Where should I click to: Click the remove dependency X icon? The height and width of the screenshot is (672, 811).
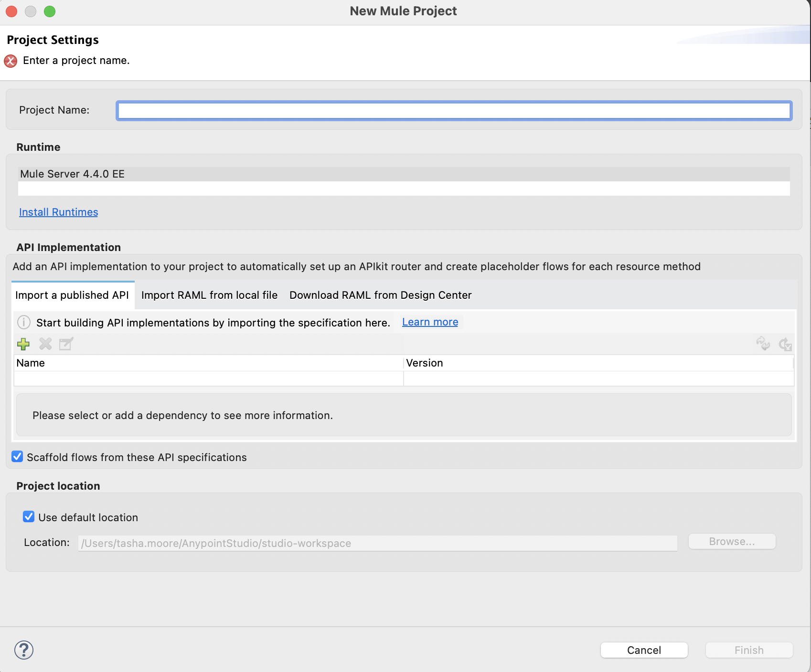[45, 344]
